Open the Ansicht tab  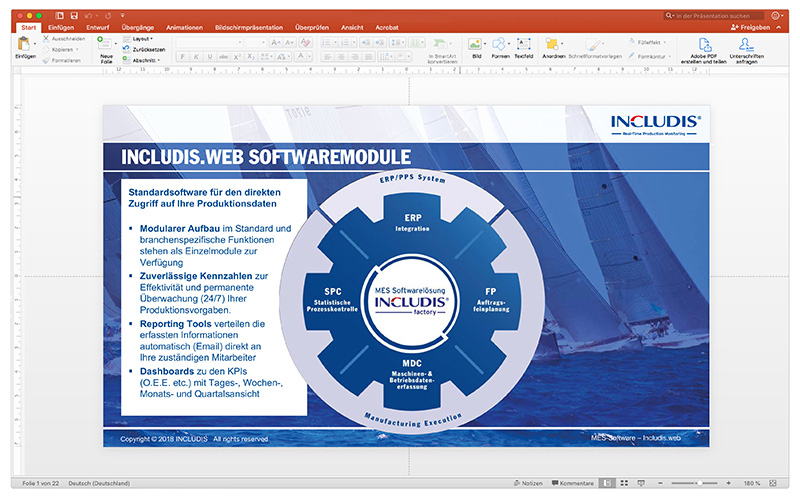352,28
